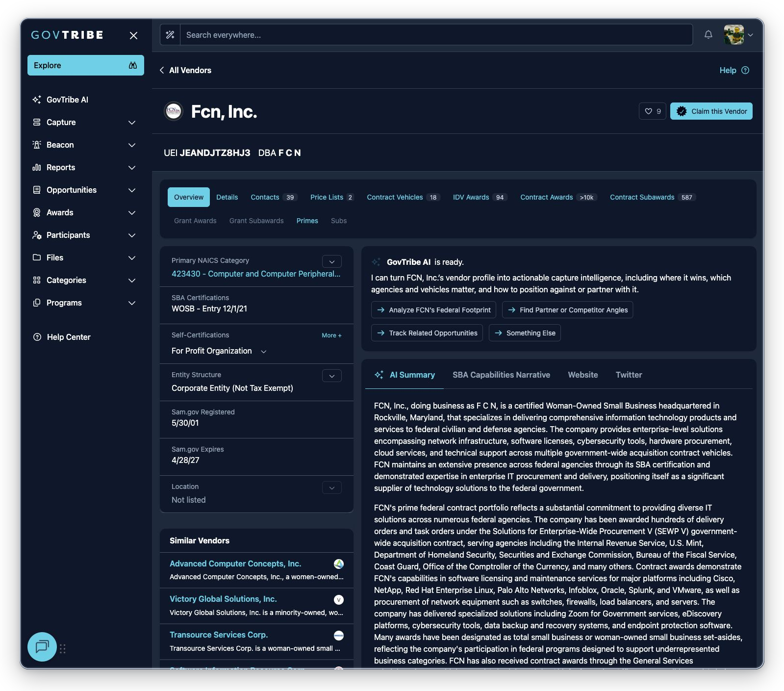
Task: Click More + under Self-Certifications
Action: (331, 335)
